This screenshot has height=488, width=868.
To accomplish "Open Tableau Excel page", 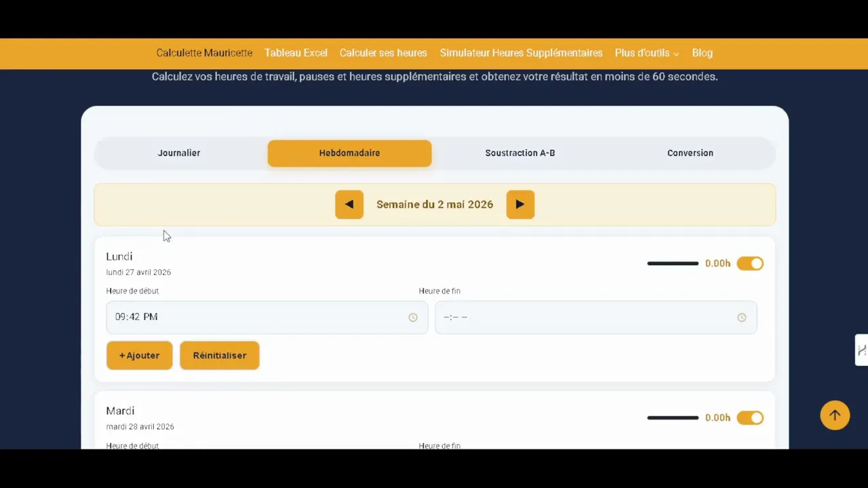I will [296, 53].
